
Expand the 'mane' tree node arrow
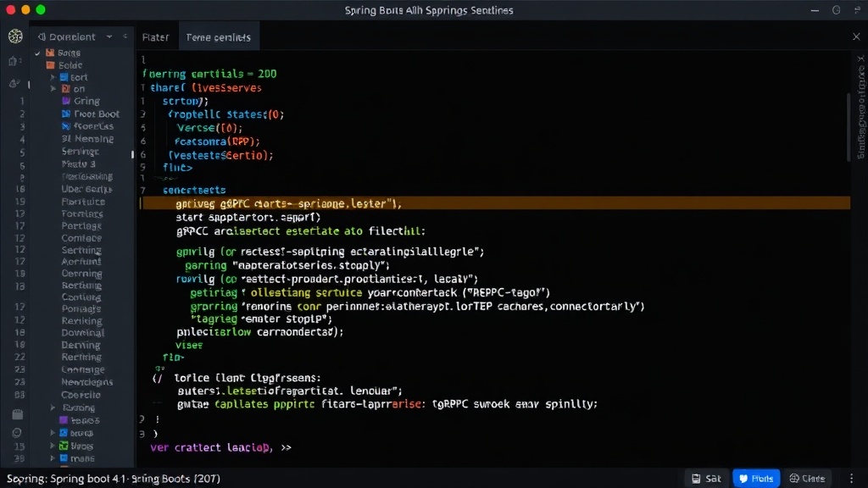(x=53, y=458)
